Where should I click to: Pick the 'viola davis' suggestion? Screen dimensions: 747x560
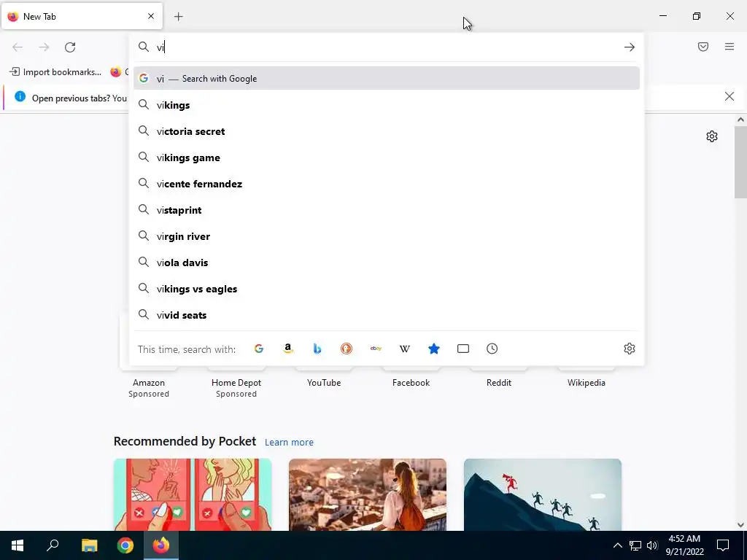point(387,262)
